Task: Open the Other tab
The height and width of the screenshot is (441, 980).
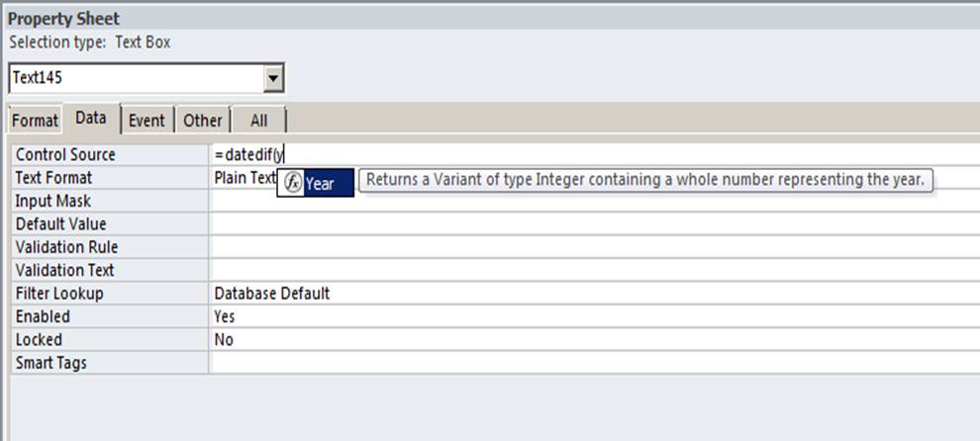Action: tap(203, 120)
